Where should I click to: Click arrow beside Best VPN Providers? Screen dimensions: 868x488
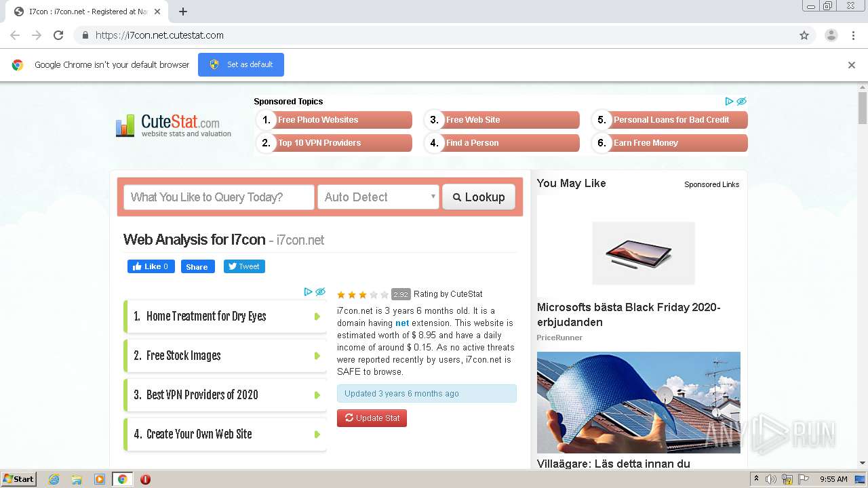(x=317, y=395)
